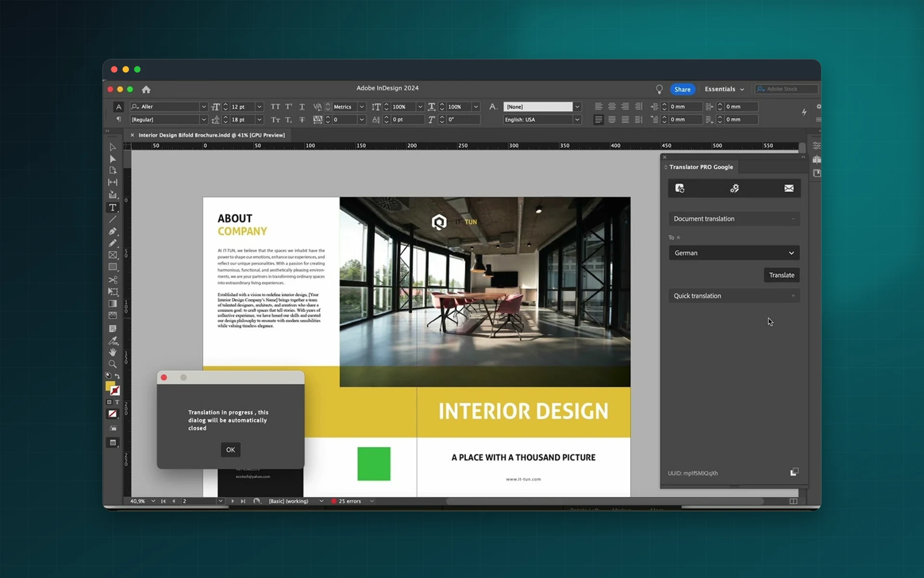The height and width of the screenshot is (578, 924).
Task: Select the Hand tool
Action: (113, 353)
